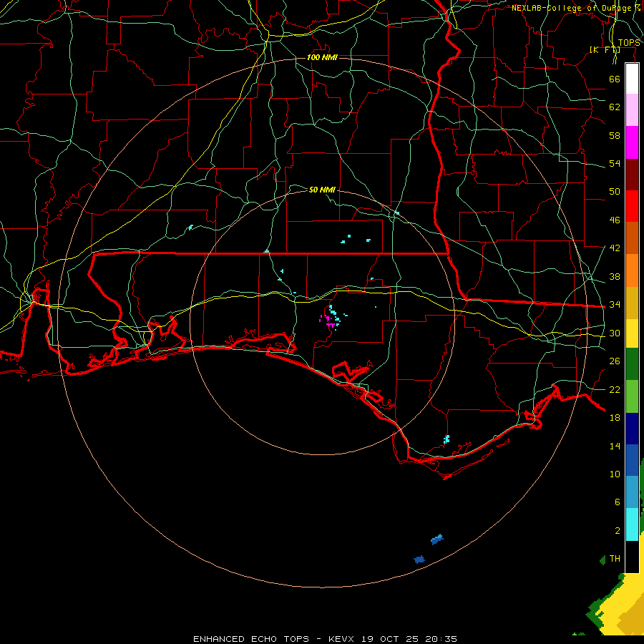The height and width of the screenshot is (644, 644).
Task: Click the "100 NMI" range ring label
Action: [322, 57]
